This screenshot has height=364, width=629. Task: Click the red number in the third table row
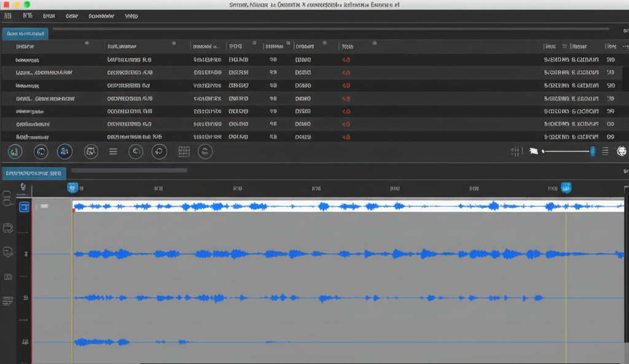346,85
